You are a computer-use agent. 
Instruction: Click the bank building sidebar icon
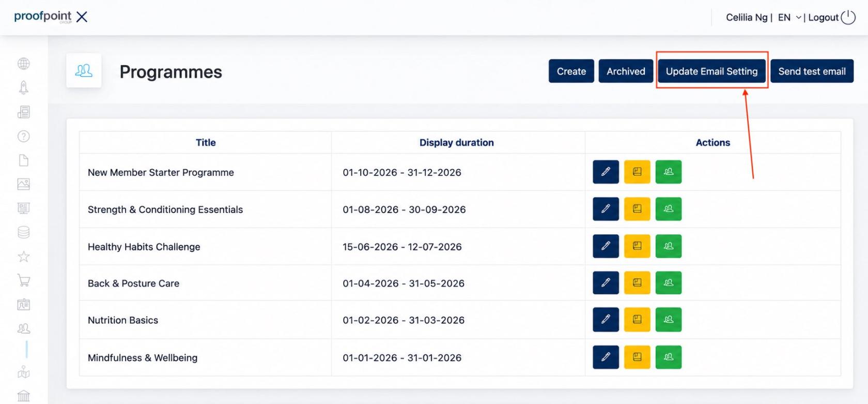click(x=23, y=396)
